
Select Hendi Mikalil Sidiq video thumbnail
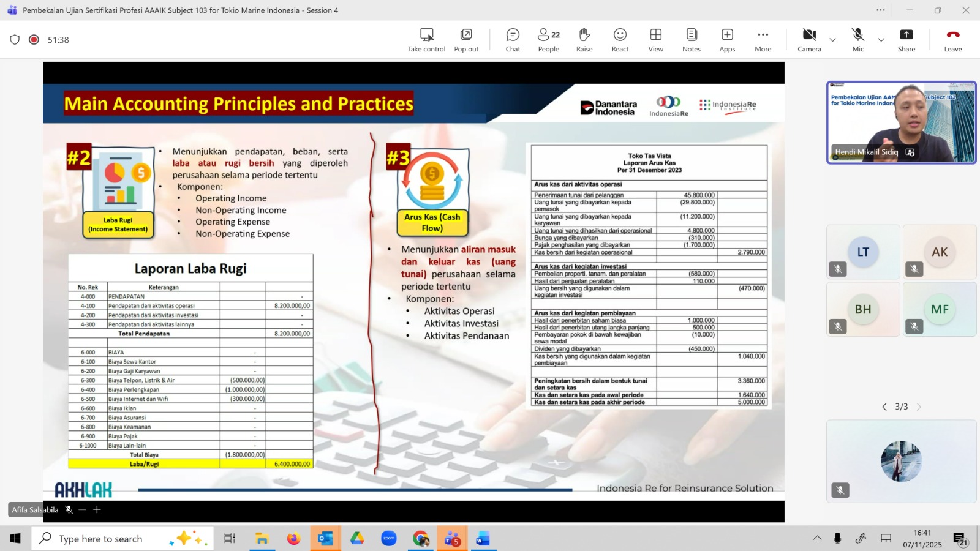[x=901, y=122]
